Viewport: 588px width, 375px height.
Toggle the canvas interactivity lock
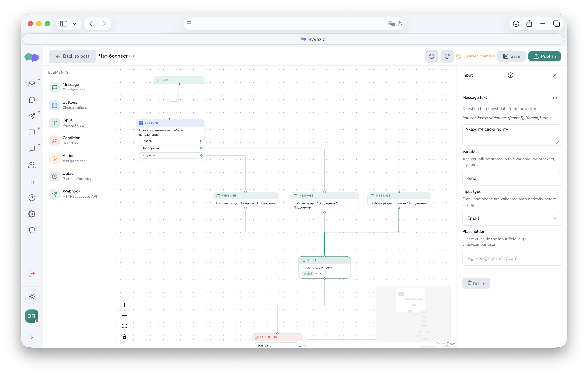tap(124, 337)
